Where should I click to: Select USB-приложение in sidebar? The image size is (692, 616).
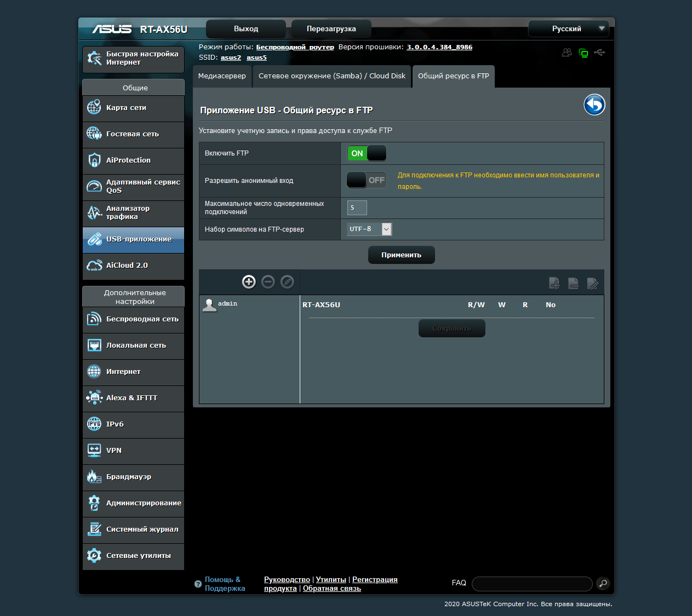click(x=133, y=240)
